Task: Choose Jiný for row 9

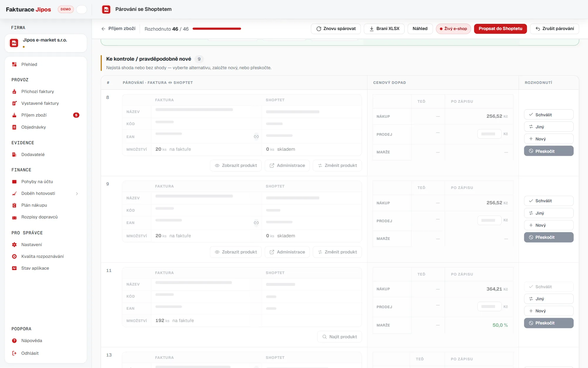Action: pos(549,213)
